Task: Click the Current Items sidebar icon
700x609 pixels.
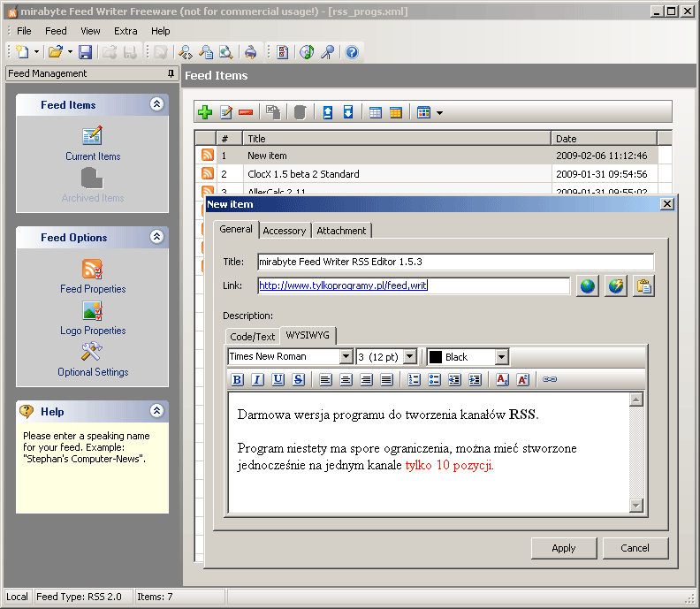Action: tap(93, 135)
